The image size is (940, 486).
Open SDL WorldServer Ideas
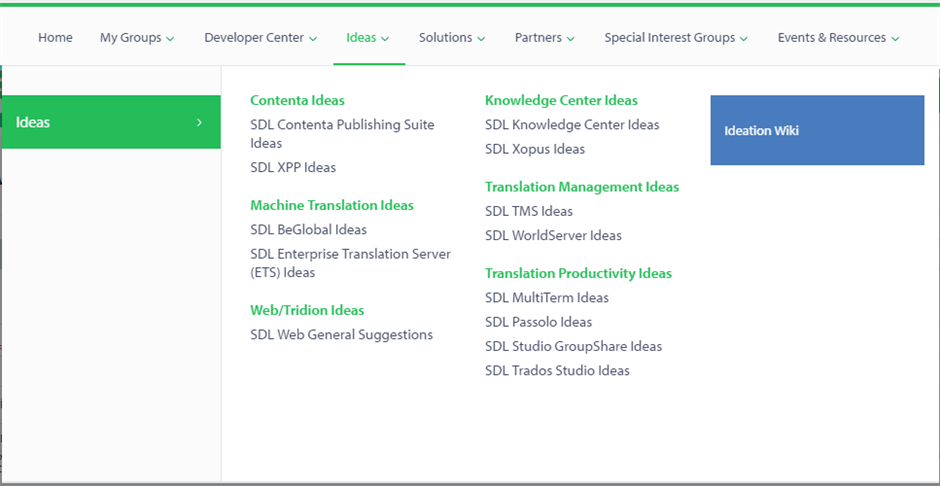[x=553, y=236]
